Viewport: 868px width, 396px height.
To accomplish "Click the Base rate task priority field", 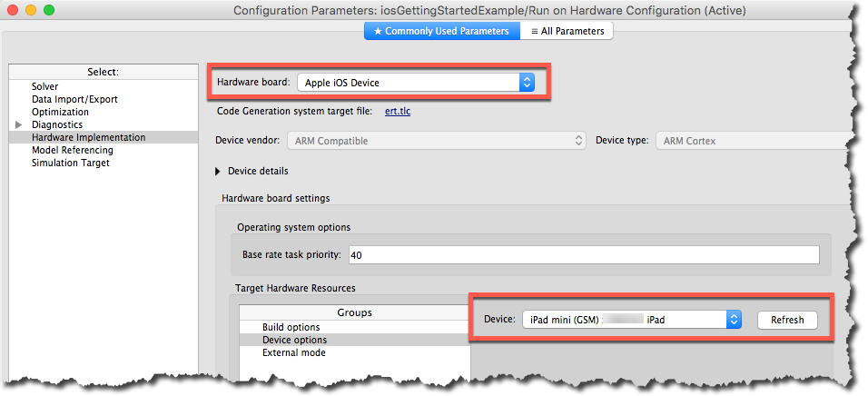I will click(582, 255).
